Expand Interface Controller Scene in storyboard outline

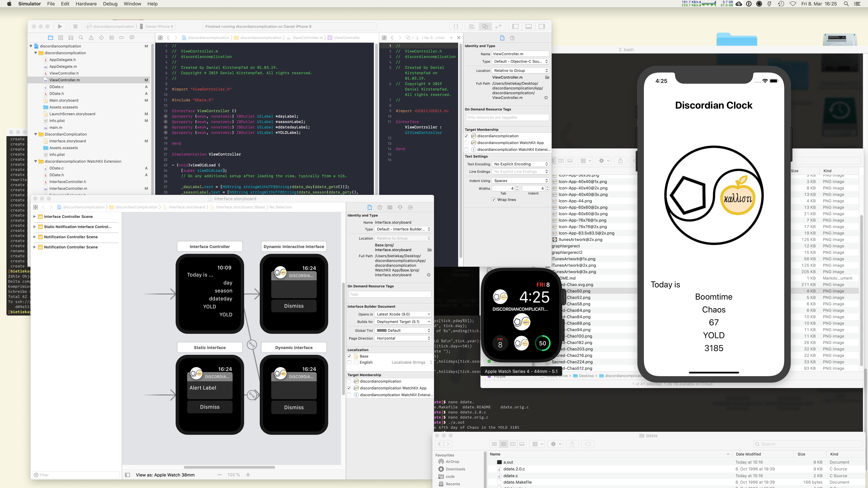point(34,217)
